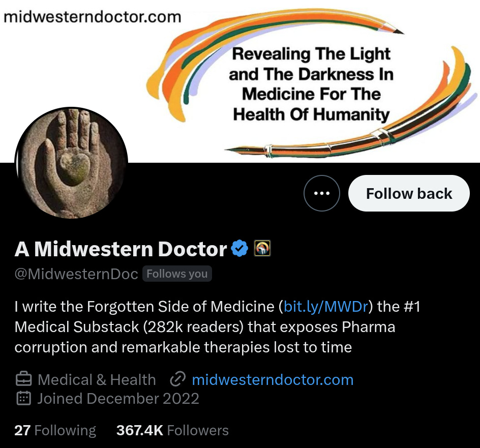480x448 pixels.
Task: Open the midwesterndoctor.com website link
Action: 273,380
